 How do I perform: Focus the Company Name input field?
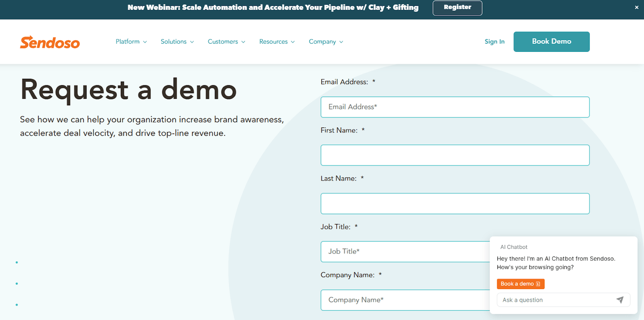[405, 300]
